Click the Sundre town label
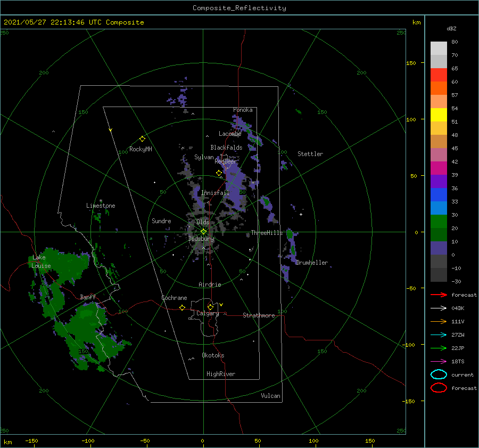 pos(161,221)
